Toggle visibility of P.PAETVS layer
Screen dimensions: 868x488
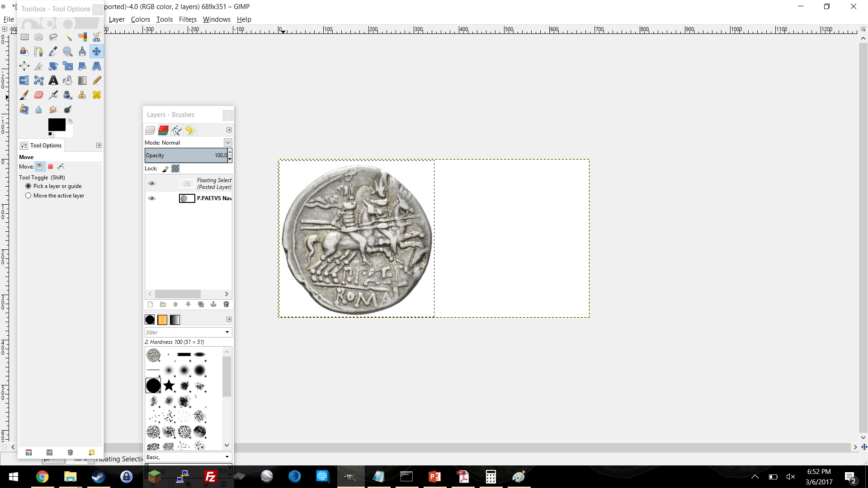pyautogui.click(x=152, y=198)
